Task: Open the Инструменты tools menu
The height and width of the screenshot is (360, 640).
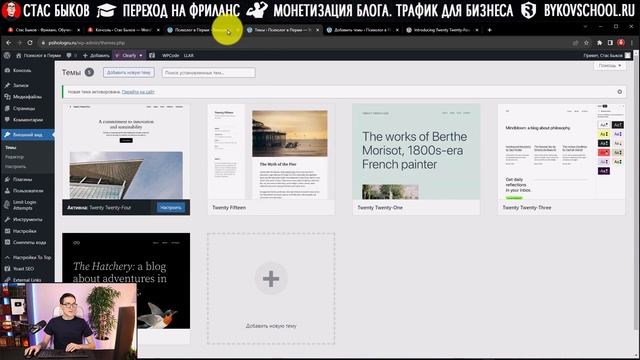Action: click(27, 219)
